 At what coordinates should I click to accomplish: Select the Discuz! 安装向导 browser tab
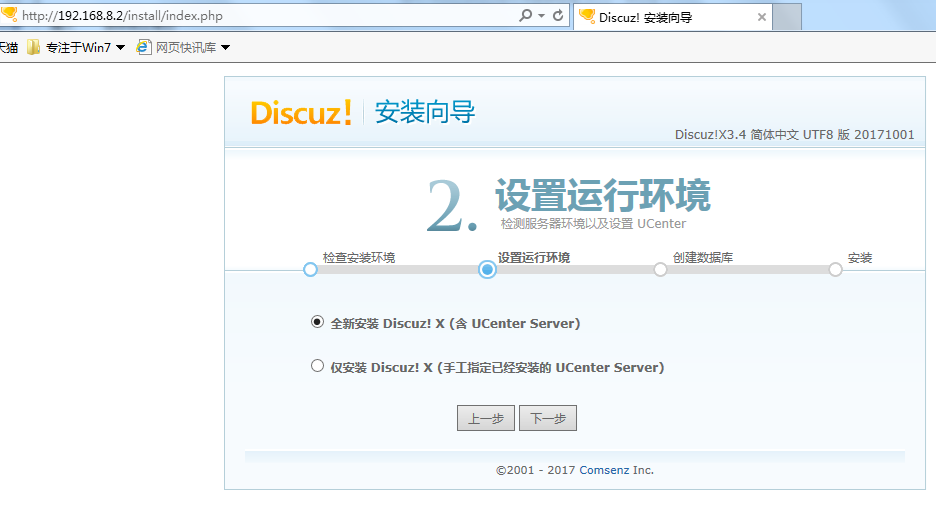point(673,17)
